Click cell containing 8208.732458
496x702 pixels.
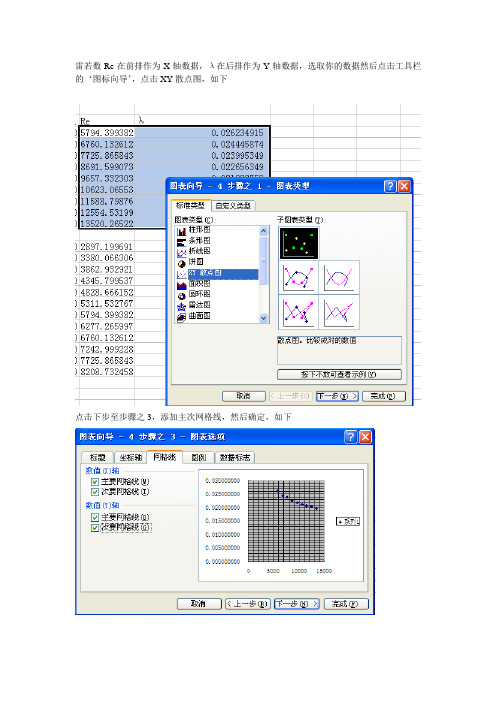point(107,372)
